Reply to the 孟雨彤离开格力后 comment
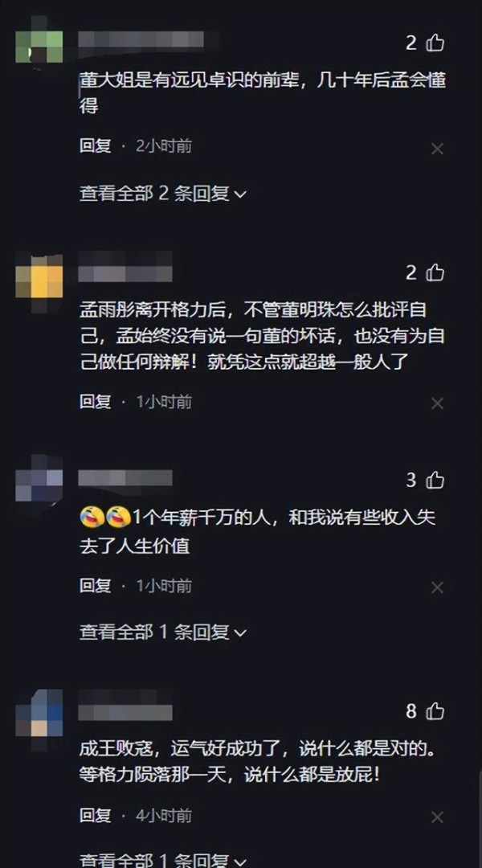The width and height of the screenshot is (482, 868). click(95, 401)
